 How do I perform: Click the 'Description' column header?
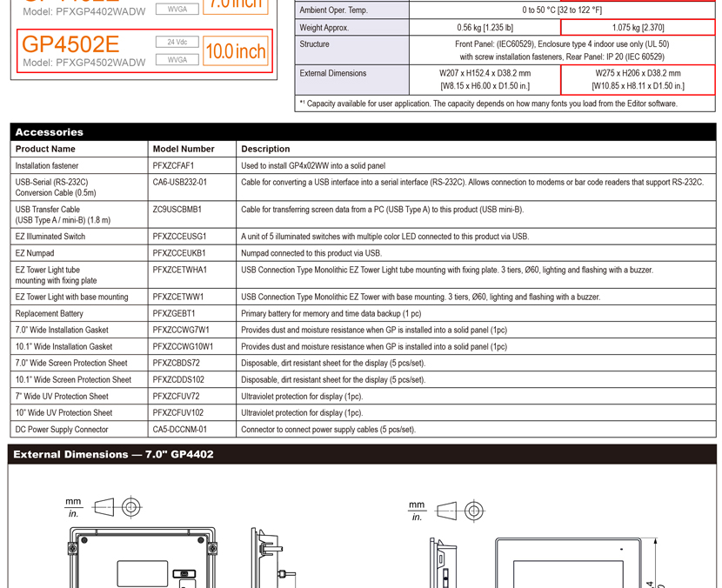pyautogui.click(x=265, y=149)
